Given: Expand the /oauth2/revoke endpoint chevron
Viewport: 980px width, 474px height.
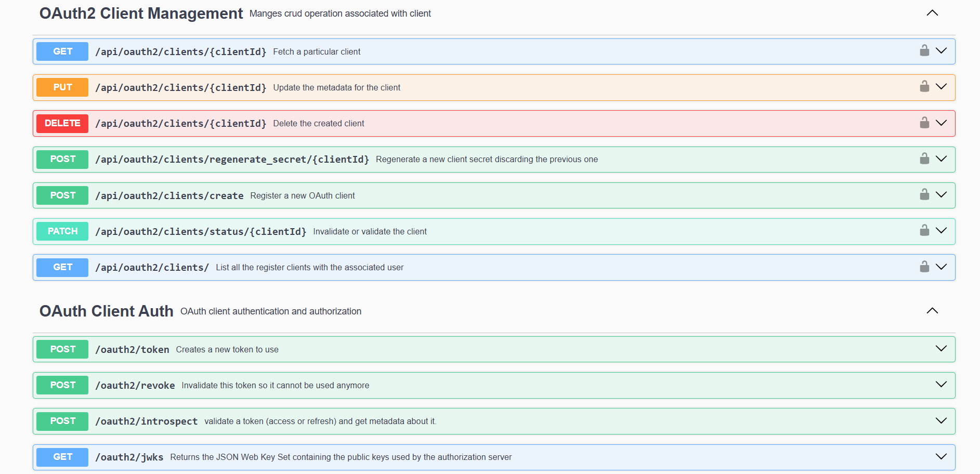Looking at the screenshot, I should pos(940,385).
